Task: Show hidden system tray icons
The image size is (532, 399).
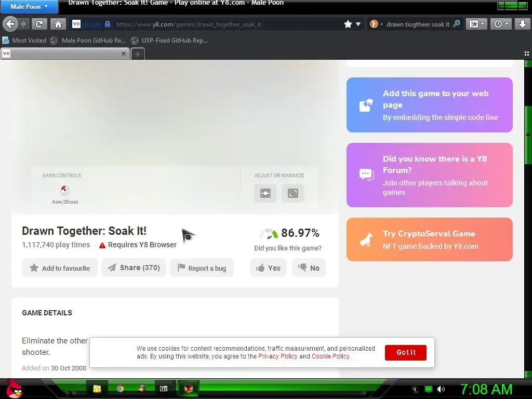Action: click(415, 390)
